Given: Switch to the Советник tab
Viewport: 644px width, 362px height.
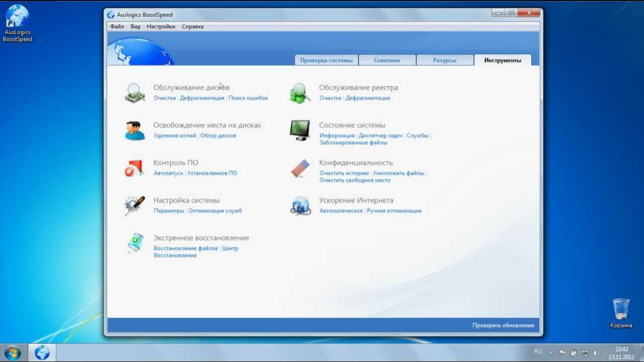Looking at the screenshot, I should tap(387, 60).
